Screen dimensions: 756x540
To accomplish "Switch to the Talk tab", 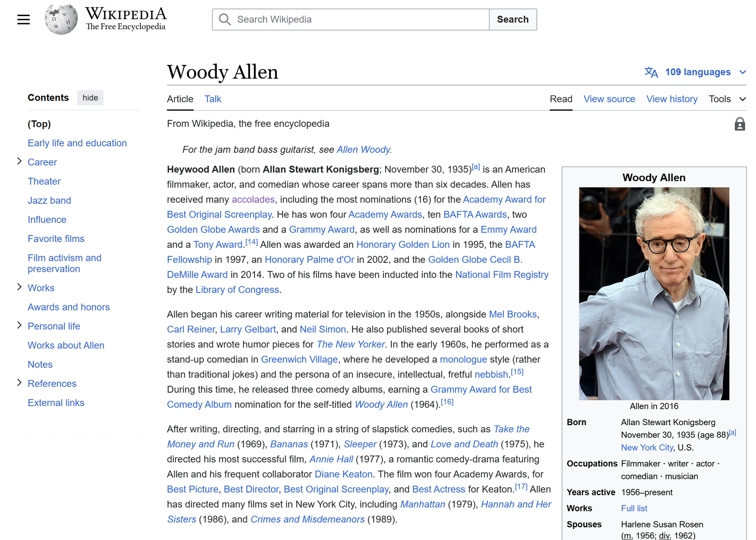I will (x=213, y=99).
